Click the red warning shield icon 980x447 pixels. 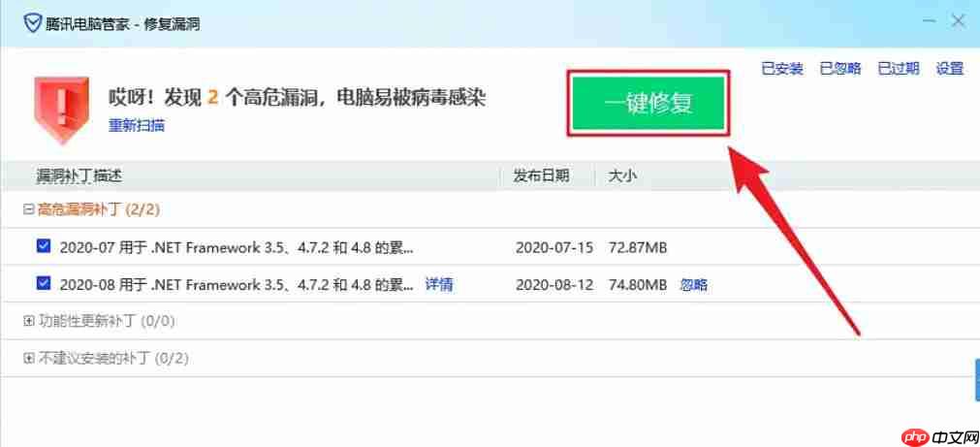tap(61, 110)
